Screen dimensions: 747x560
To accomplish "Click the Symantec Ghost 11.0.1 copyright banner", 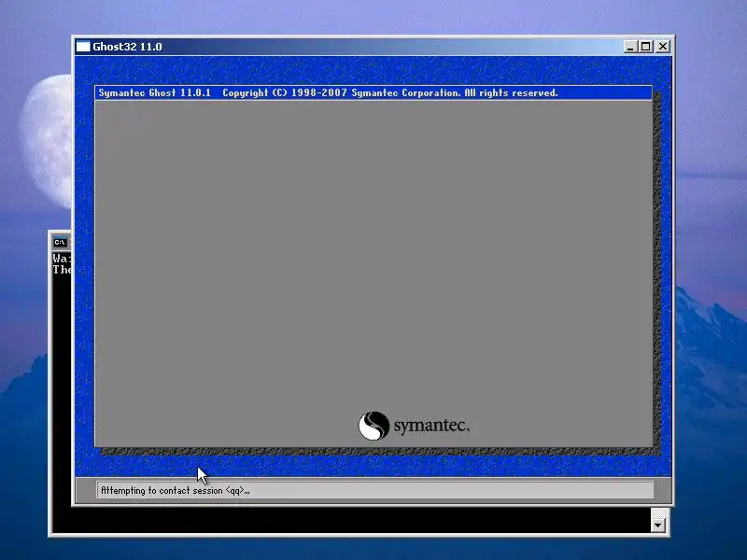I will tap(373, 92).
